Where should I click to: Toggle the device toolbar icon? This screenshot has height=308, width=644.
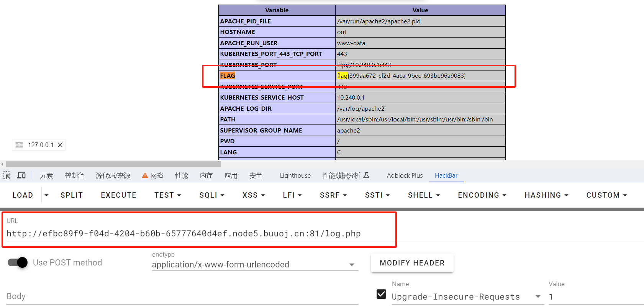tap(21, 175)
